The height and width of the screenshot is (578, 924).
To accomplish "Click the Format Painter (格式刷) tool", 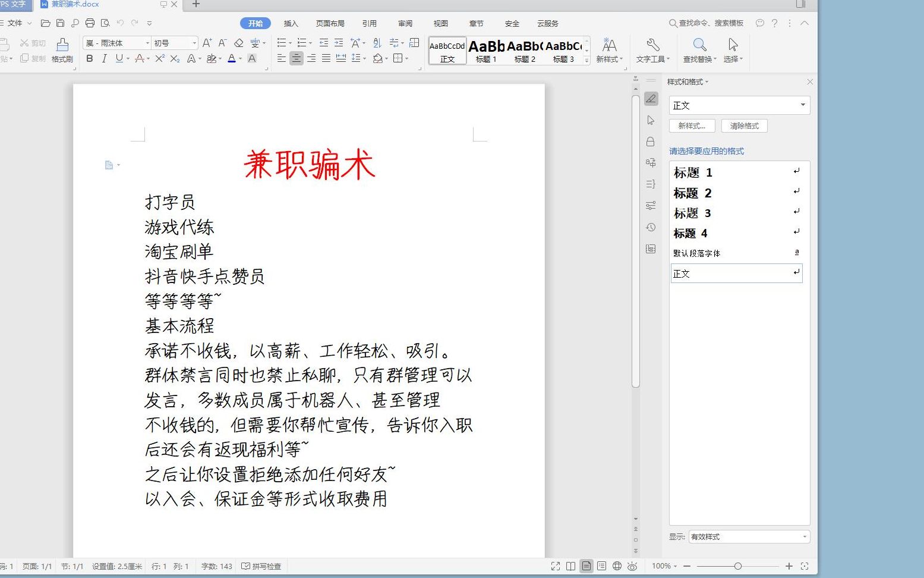I will (x=62, y=51).
